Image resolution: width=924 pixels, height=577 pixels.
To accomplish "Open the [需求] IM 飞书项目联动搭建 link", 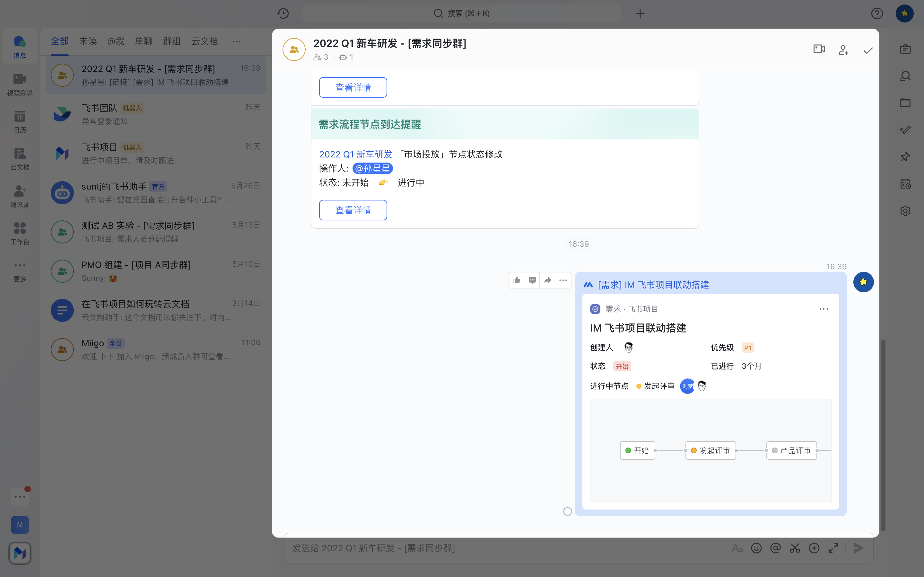I will (653, 285).
